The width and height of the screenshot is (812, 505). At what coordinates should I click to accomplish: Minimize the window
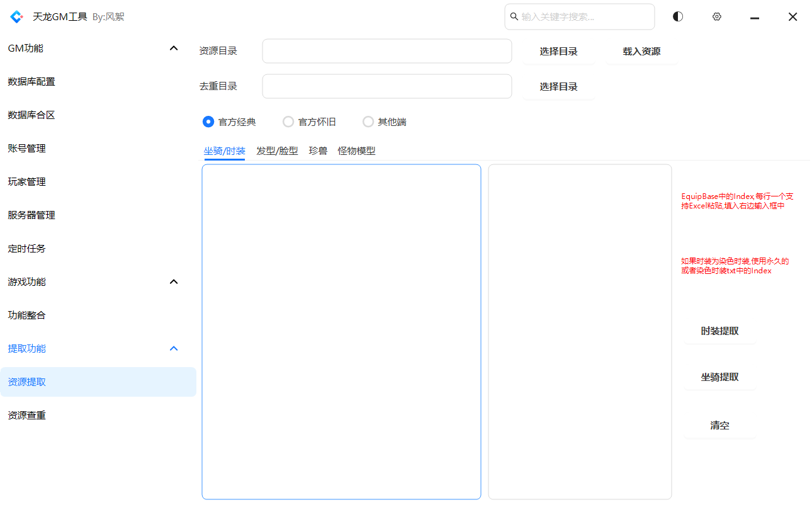coord(754,17)
